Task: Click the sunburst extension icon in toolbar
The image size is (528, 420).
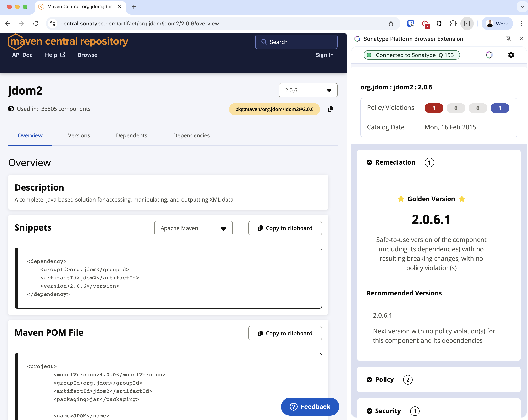Action: (439, 24)
